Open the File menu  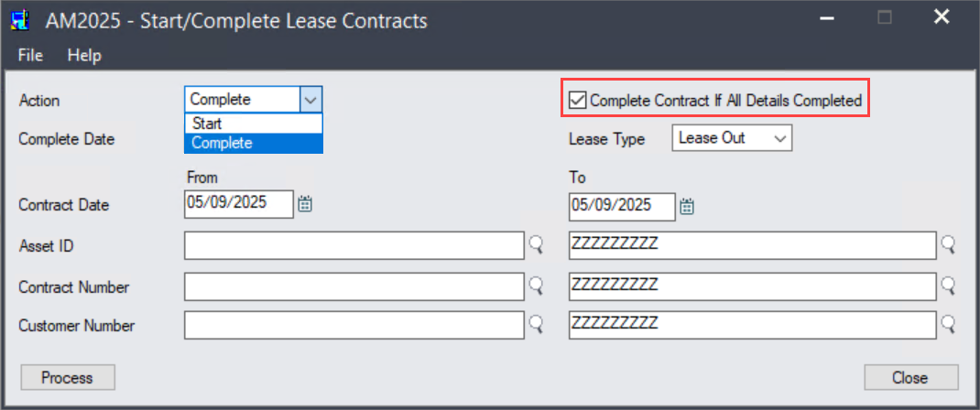(x=30, y=56)
